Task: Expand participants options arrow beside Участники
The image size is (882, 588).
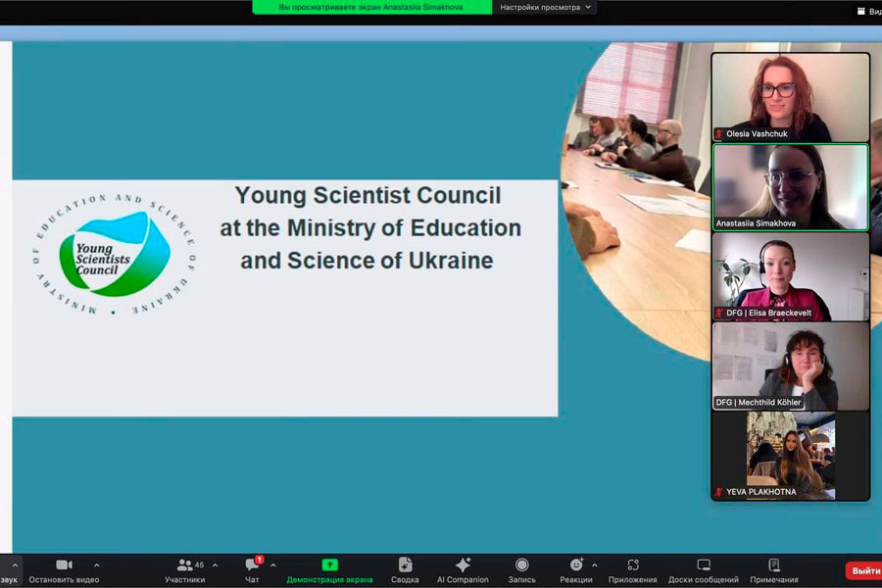Action: 215,564
